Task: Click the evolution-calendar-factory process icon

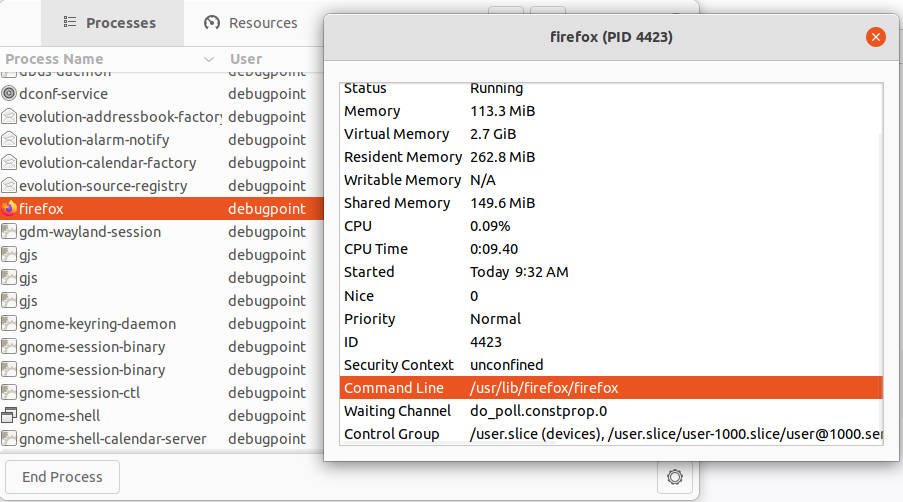Action: tap(9, 162)
